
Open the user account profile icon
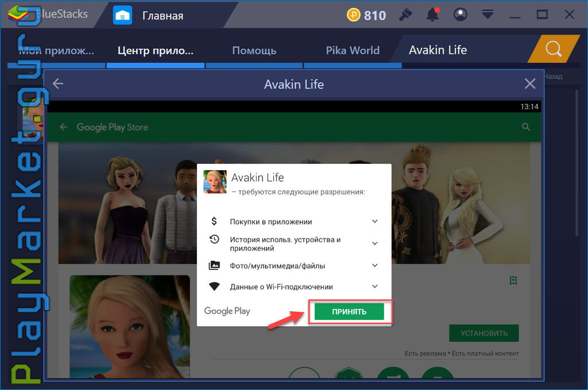point(460,14)
